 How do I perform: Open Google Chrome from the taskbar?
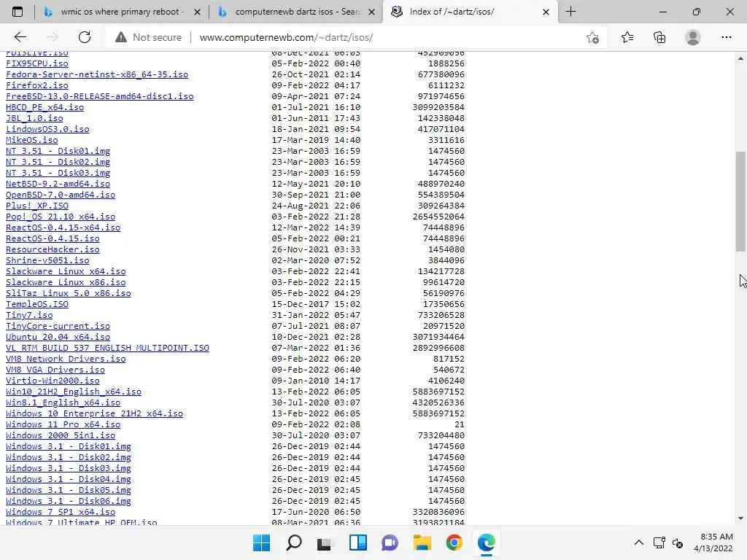(x=454, y=542)
